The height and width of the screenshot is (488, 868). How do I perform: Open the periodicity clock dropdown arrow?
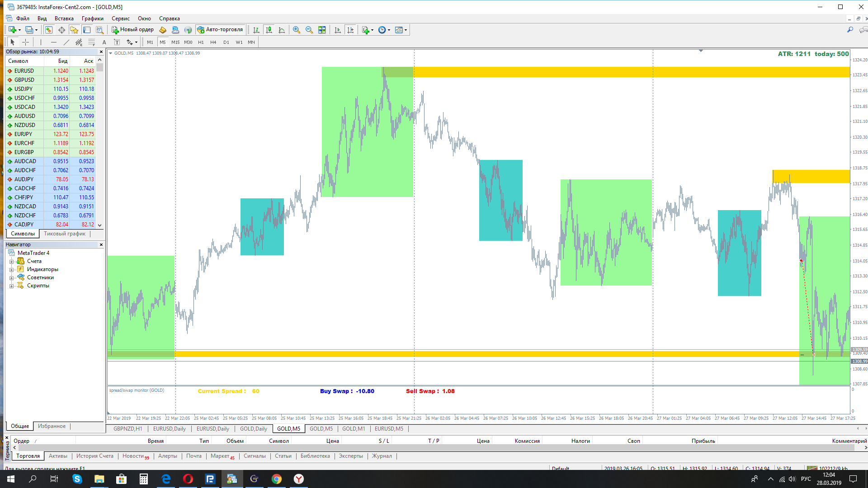click(x=389, y=30)
